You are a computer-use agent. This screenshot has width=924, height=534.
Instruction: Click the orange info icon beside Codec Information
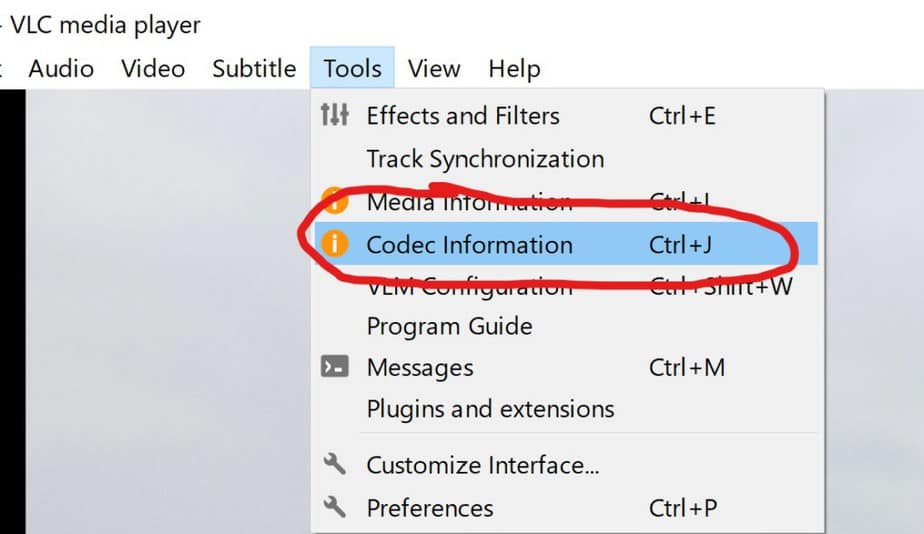pyautogui.click(x=334, y=243)
